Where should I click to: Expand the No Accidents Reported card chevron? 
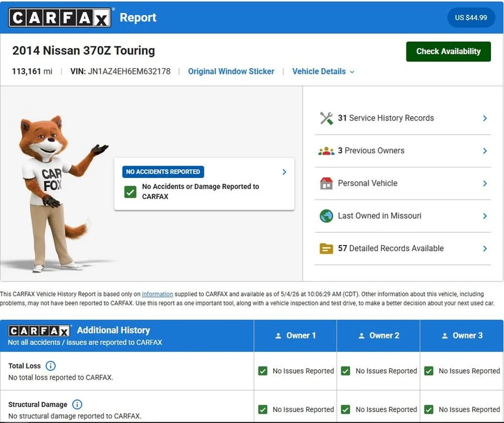click(284, 172)
